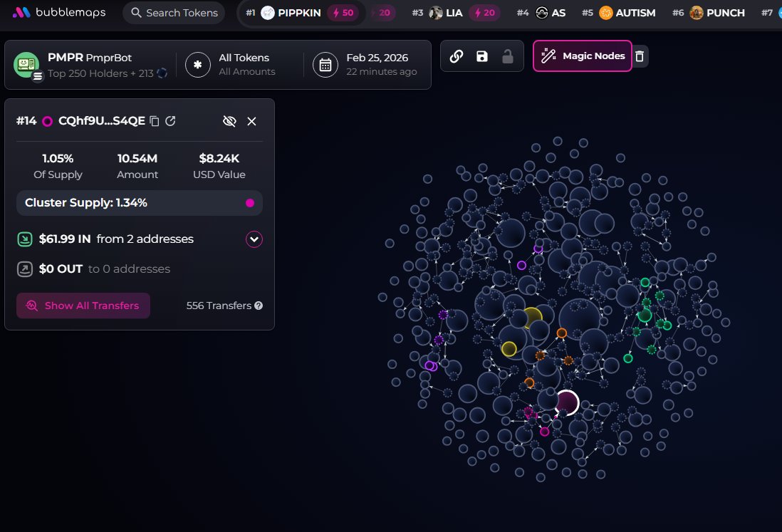Open the #5 AUTISM trending token
This screenshot has height=532, width=782.
[x=618, y=13]
